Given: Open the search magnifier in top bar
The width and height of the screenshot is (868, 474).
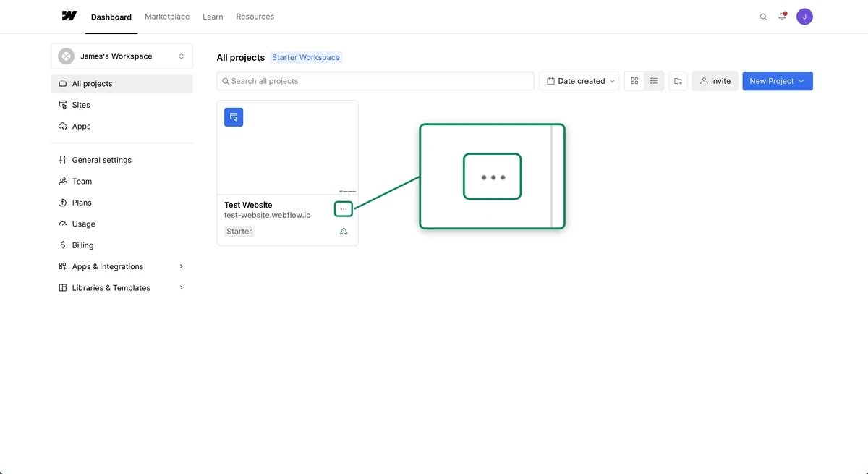Looking at the screenshot, I should pos(763,17).
